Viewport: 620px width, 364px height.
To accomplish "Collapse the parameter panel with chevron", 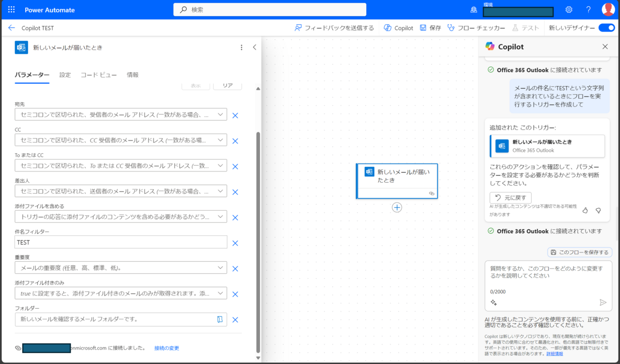I will tap(254, 48).
